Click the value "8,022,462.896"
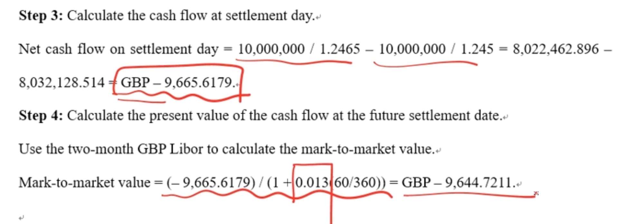Image resolution: width=644 pixels, height=224 pixels. (556, 49)
